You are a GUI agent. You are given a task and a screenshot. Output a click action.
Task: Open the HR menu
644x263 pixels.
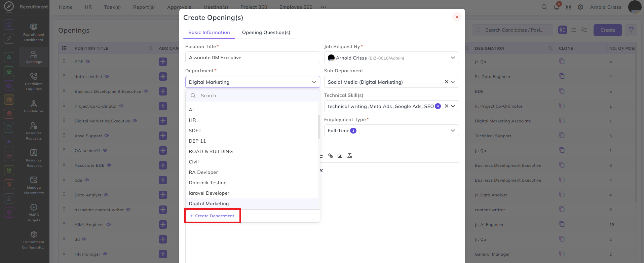(x=88, y=7)
